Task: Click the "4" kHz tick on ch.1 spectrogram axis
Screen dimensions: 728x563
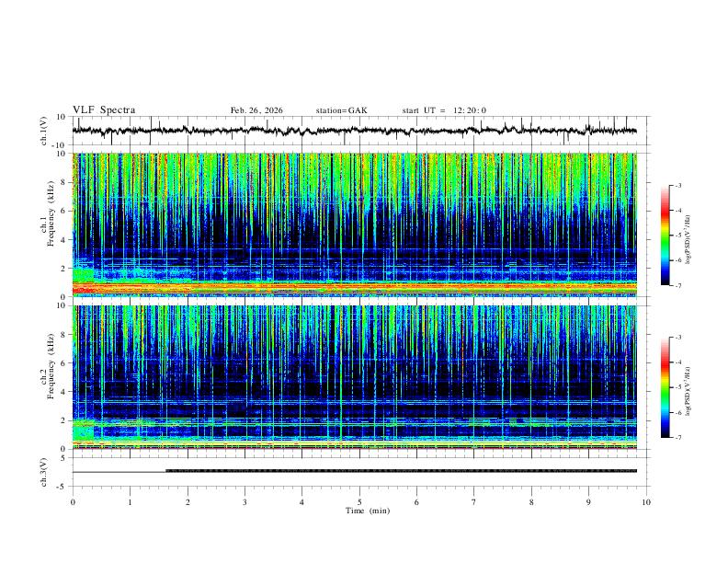Action: [x=64, y=240]
